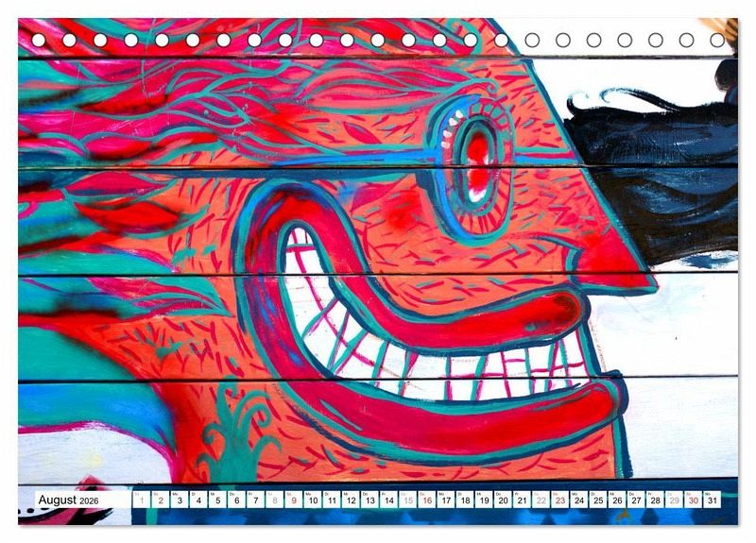
Task: Select the red Sunday date 16
Action: (427, 500)
